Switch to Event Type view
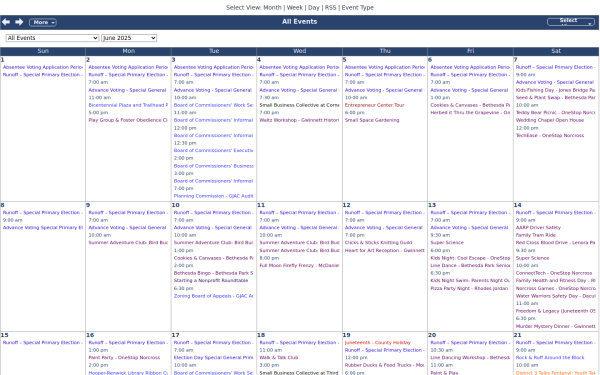 (357, 7)
